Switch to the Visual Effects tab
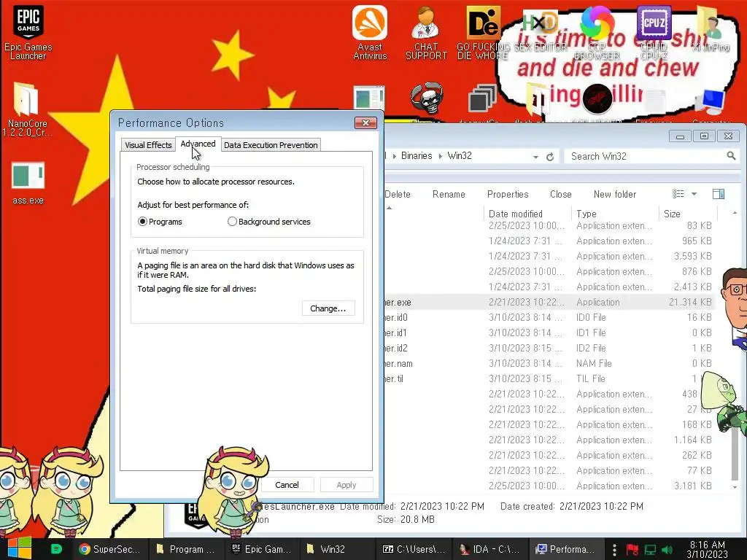 tap(147, 145)
